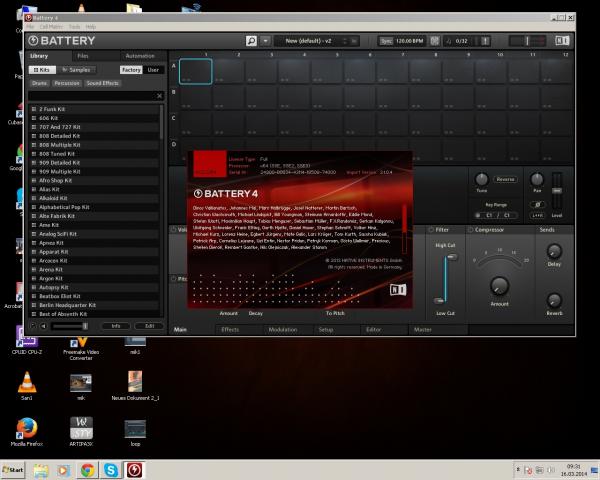Viewport: 600px width, 480px height.
Task: Click the Reverse button near Tune knob
Action: coord(505,179)
